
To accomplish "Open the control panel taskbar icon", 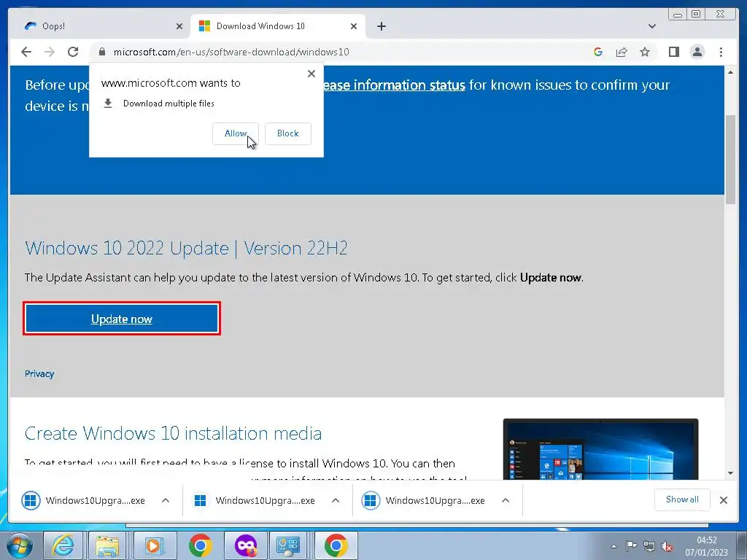I will coord(288,545).
